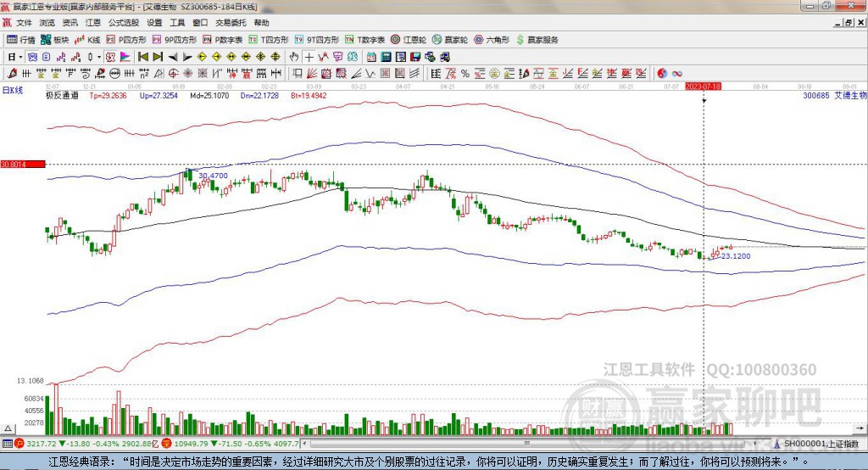Open the 设置 menu
Viewport: 868px width, 470px height.
154,23
